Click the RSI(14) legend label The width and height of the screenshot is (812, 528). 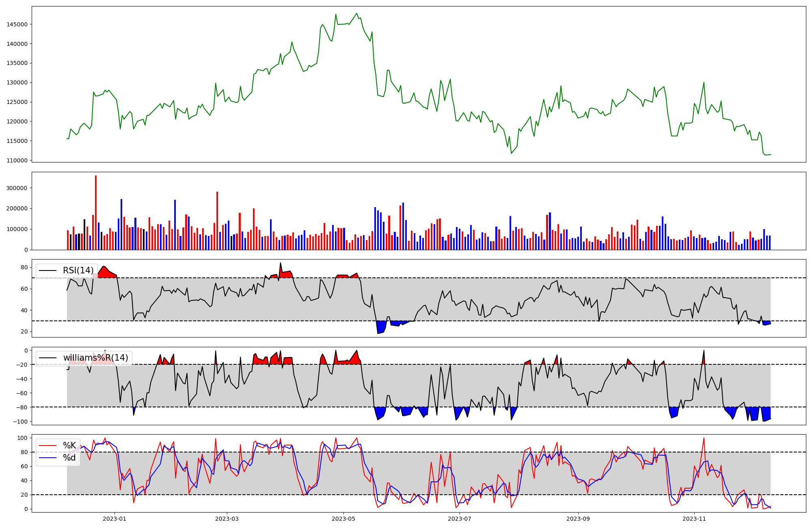(x=78, y=270)
